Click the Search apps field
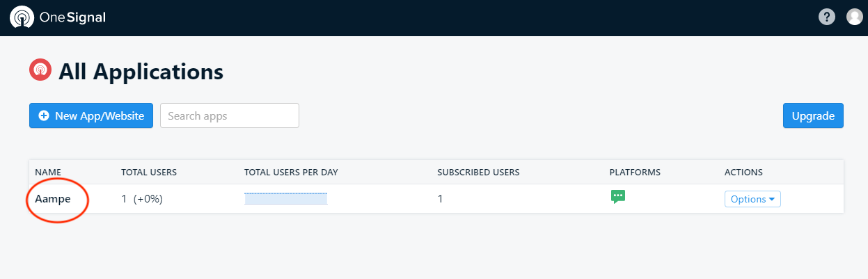 coord(230,115)
